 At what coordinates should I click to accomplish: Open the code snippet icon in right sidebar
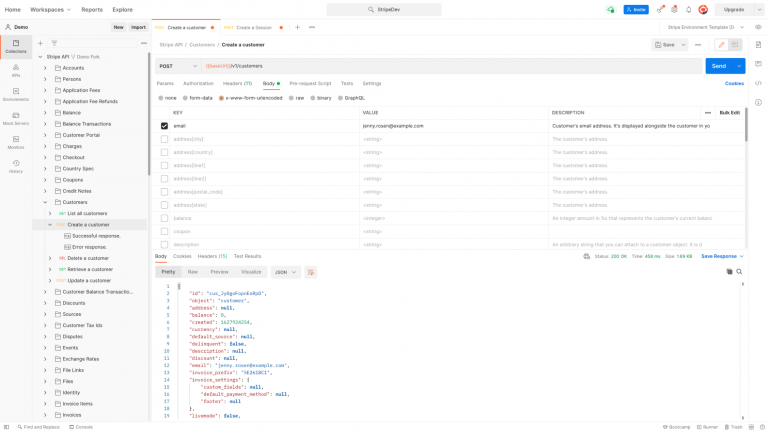click(x=758, y=83)
